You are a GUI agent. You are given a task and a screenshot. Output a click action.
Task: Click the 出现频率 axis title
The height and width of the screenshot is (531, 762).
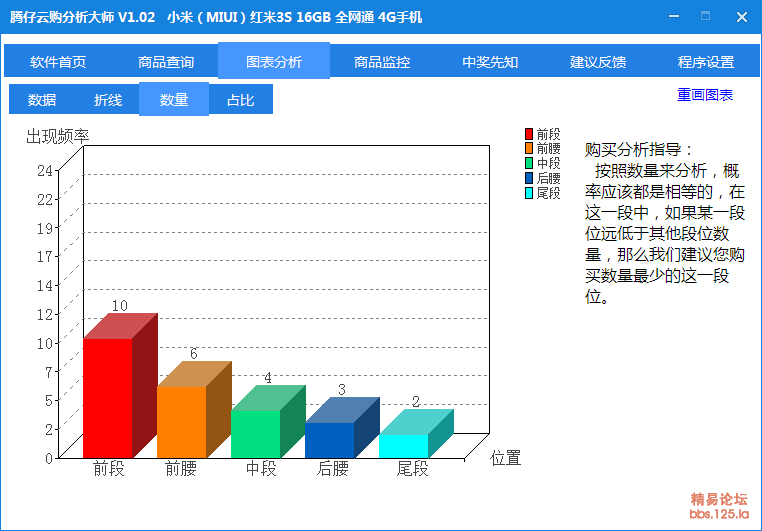point(57,137)
